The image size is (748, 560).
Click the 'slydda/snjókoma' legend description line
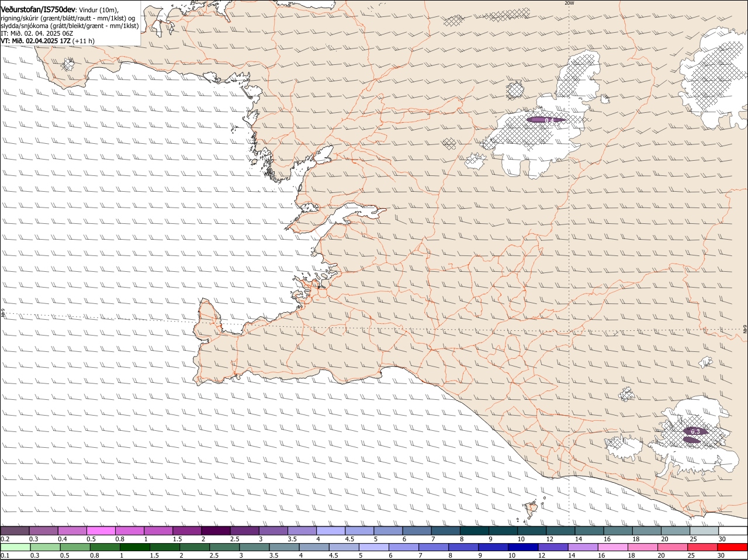[70, 26]
